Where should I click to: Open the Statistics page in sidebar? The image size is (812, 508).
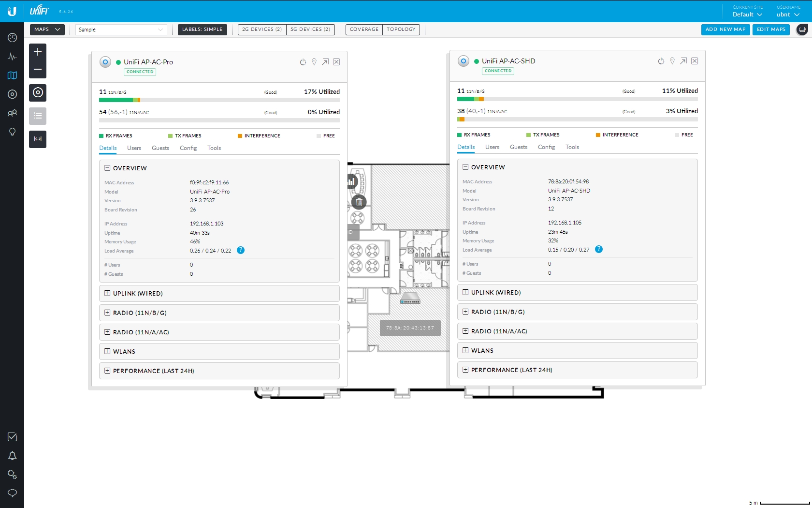[x=12, y=57]
